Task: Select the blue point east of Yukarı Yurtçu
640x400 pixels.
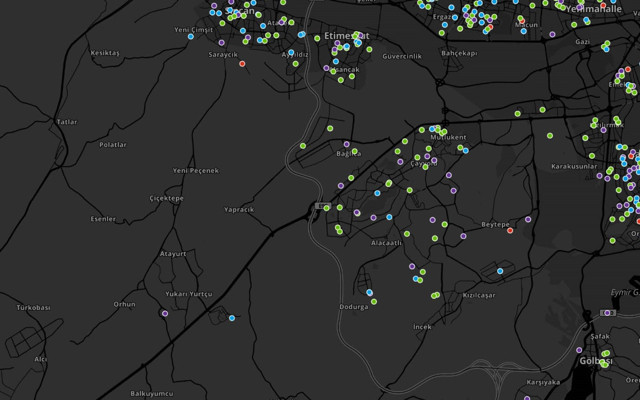Action: (x=232, y=318)
